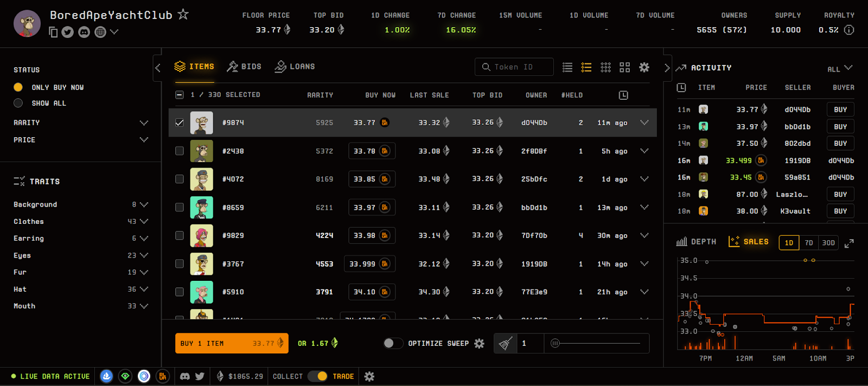This screenshot has height=386, width=868.
Task: Expand collection links chevron next to globe
Action: pos(114,32)
